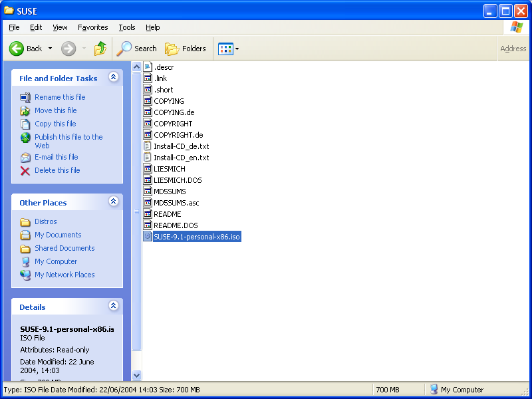Open Back history dropdown arrow
This screenshot has height=399, width=532.
pyautogui.click(x=50, y=49)
